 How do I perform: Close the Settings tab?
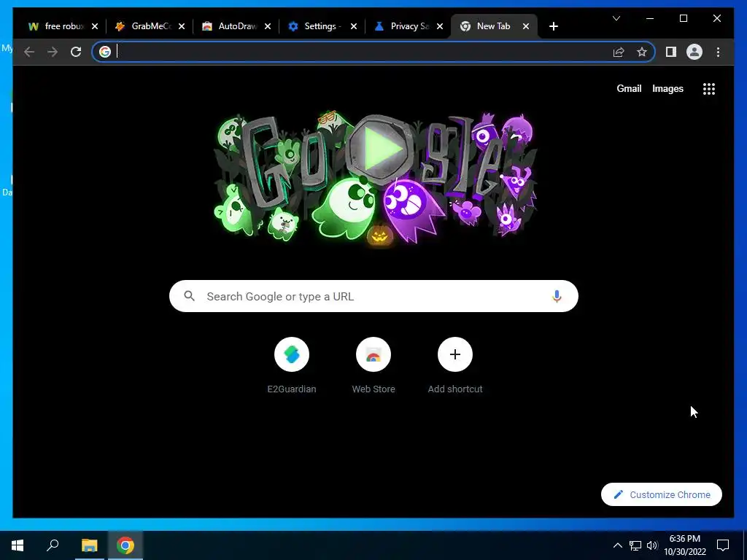point(354,26)
